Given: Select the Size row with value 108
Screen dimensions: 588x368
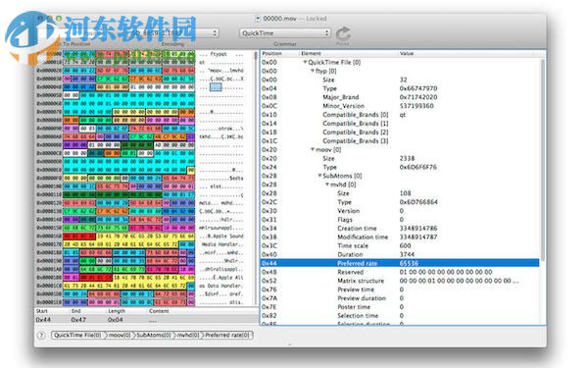Looking at the screenshot, I should (x=400, y=193).
